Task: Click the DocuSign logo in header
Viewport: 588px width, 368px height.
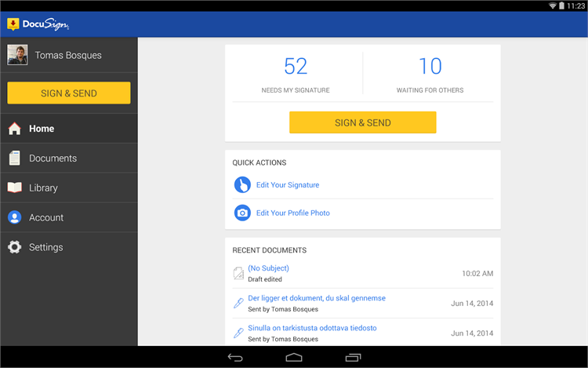Action: click(38, 24)
